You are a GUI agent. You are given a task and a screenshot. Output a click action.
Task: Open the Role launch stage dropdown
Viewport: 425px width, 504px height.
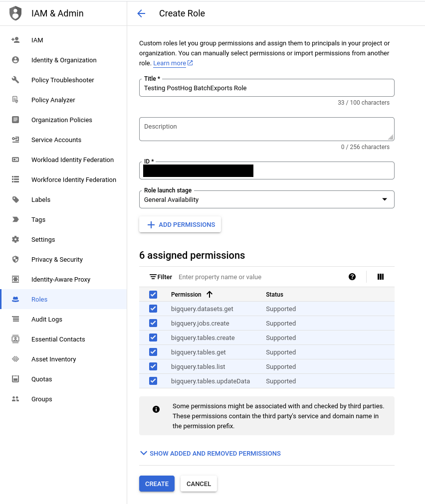[384, 199]
